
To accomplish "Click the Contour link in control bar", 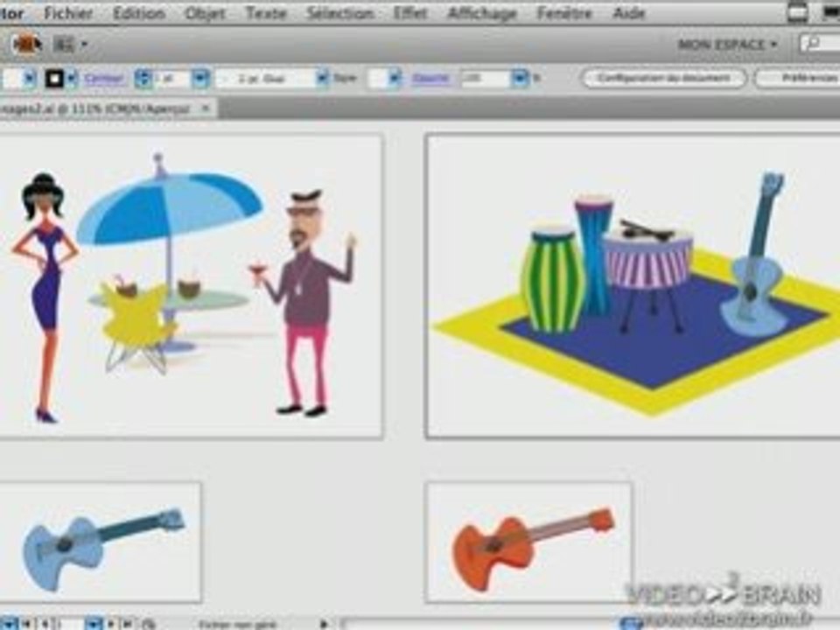I will tap(104, 79).
